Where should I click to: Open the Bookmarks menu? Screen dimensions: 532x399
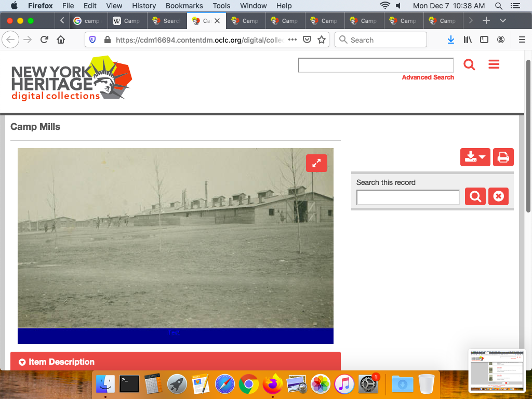point(184,6)
